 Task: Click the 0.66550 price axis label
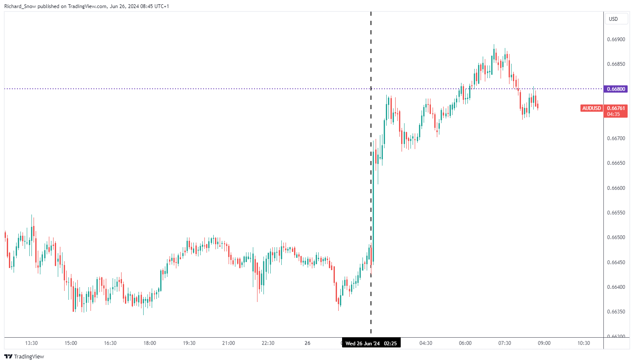pyautogui.click(x=616, y=213)
